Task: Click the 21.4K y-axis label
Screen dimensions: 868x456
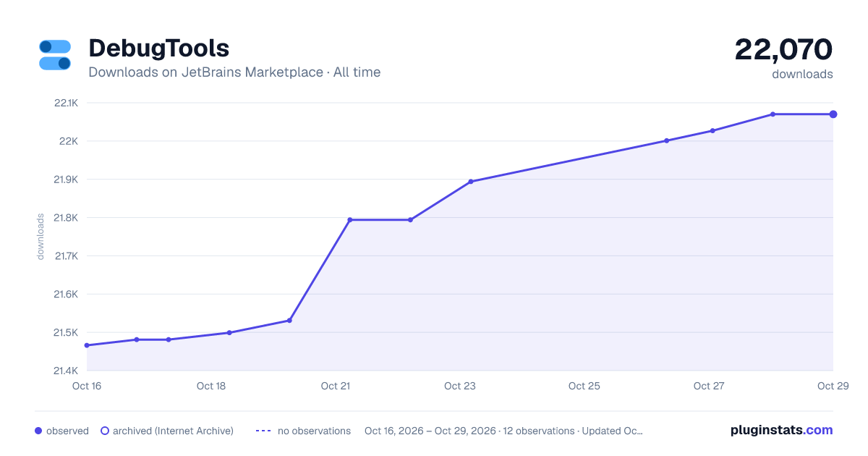Action: 66,371
